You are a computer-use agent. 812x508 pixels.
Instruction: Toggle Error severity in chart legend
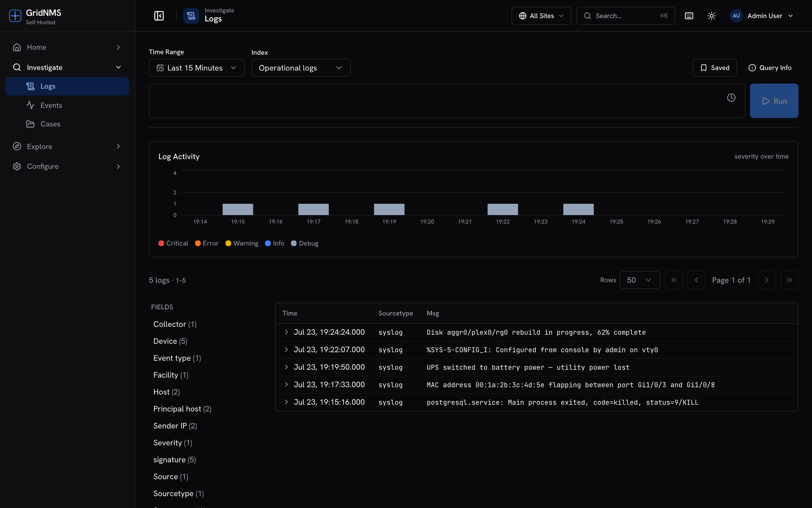(207, 243)
